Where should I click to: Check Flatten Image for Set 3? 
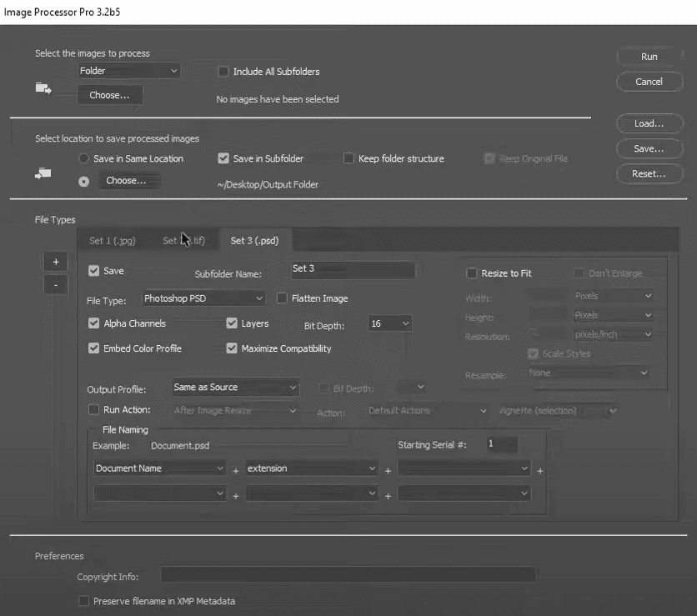pyautogui.click(x=282, y=298)
